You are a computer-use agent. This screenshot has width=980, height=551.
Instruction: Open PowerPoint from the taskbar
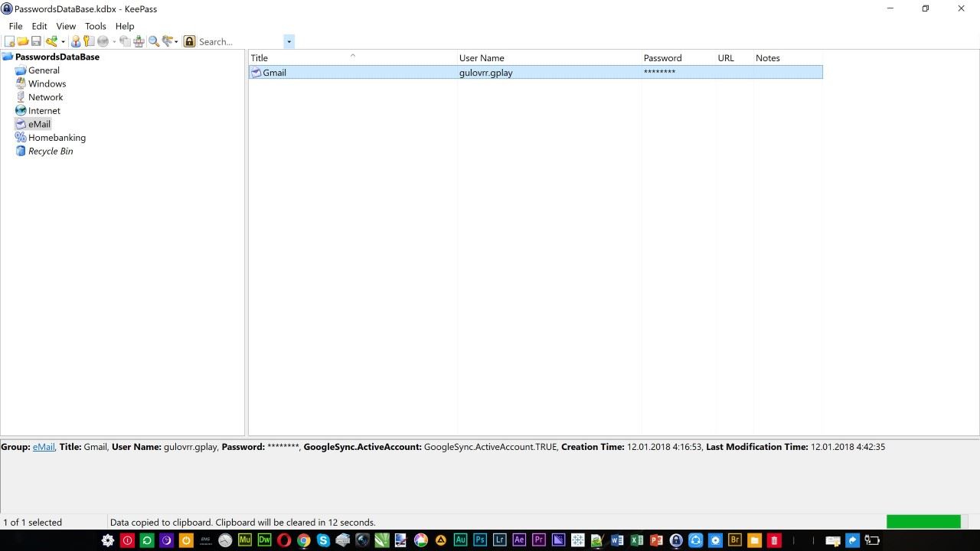(656, 540)
